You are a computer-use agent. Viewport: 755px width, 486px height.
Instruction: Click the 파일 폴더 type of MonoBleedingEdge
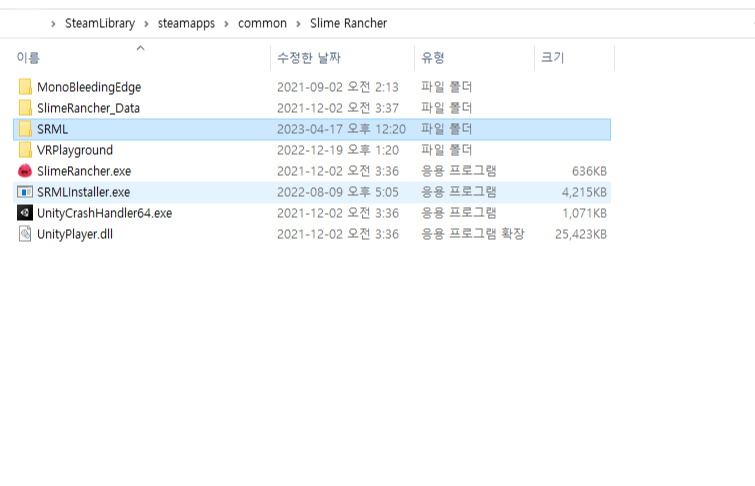[446, 87]
